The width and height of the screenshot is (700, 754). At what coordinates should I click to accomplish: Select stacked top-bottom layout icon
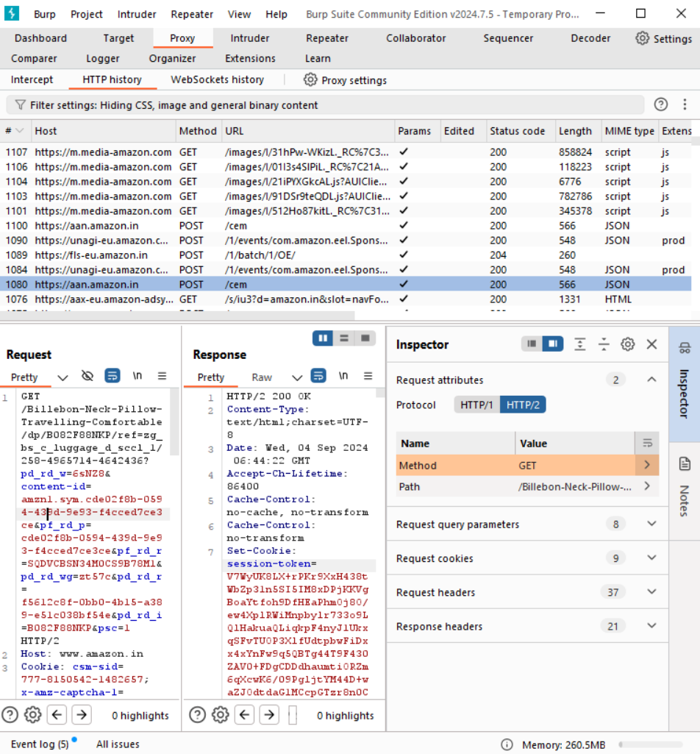pyautogui.click(x=344, y=338)
